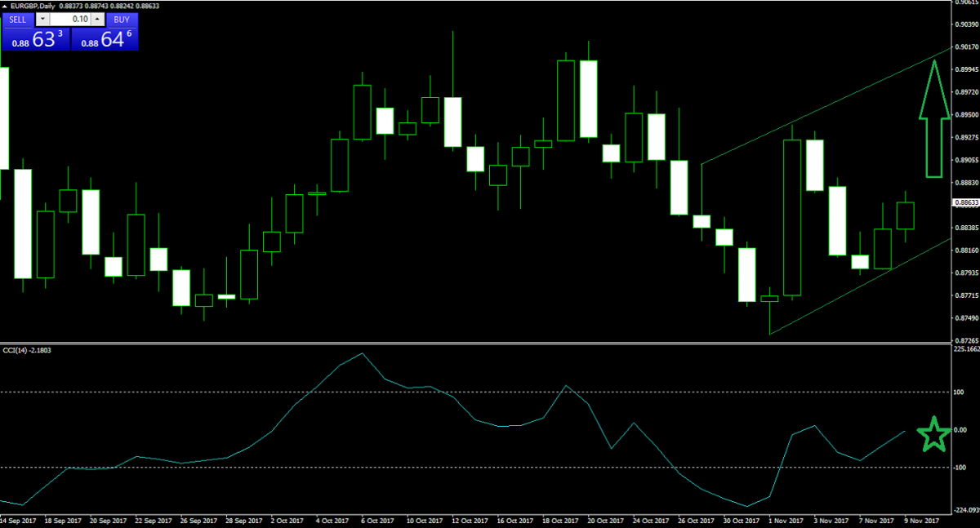Click the CCI -100 level axis label
Screen dimensions: 980x528
(x=961, y=468)
